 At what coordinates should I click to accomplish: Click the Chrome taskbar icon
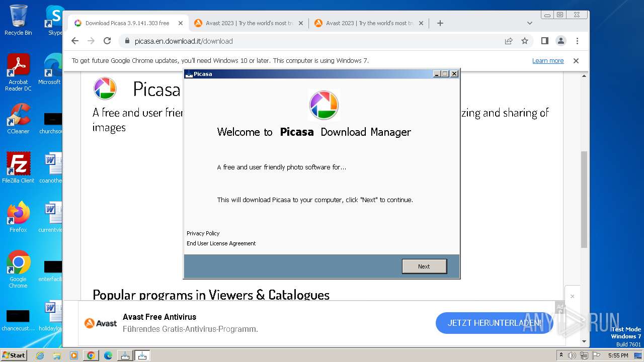91,355
